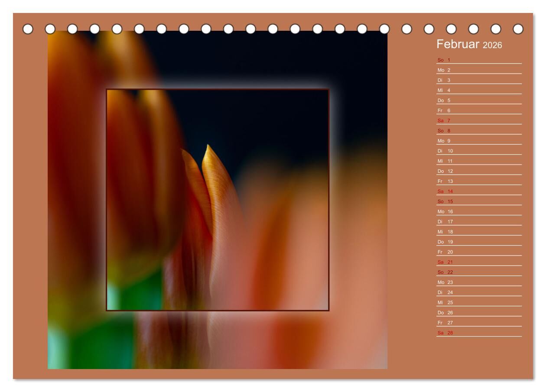Click the 'Februar' month heading

point(458,44)
